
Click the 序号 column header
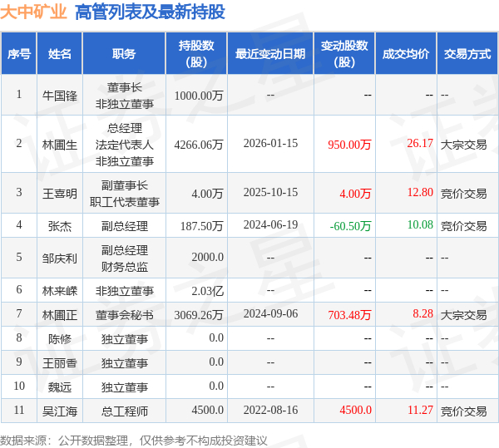click(19, 54)
